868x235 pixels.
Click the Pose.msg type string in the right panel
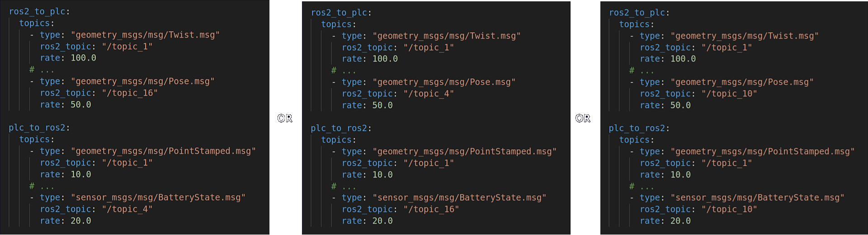tap(742, 82)
